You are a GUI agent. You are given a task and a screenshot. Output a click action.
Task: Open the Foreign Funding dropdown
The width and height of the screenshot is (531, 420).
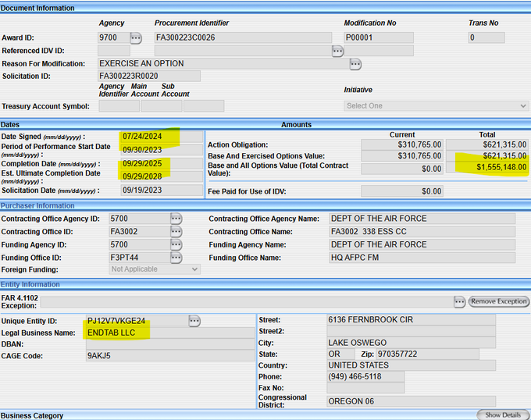pos(154,269)
